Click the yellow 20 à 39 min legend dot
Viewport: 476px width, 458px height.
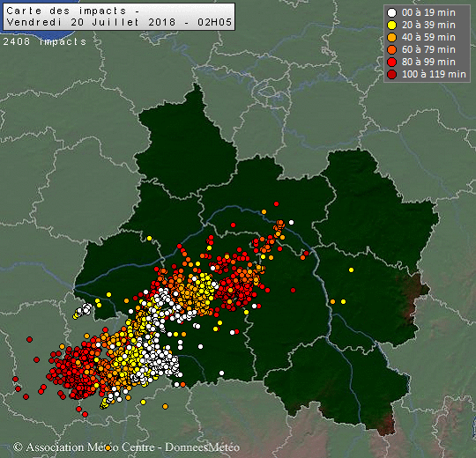(392, 26)
